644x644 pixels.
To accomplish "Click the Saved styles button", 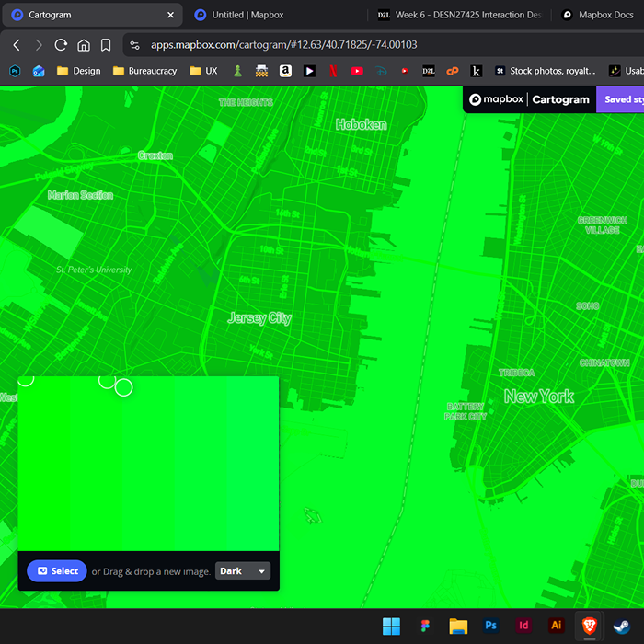I will (619, 99).
